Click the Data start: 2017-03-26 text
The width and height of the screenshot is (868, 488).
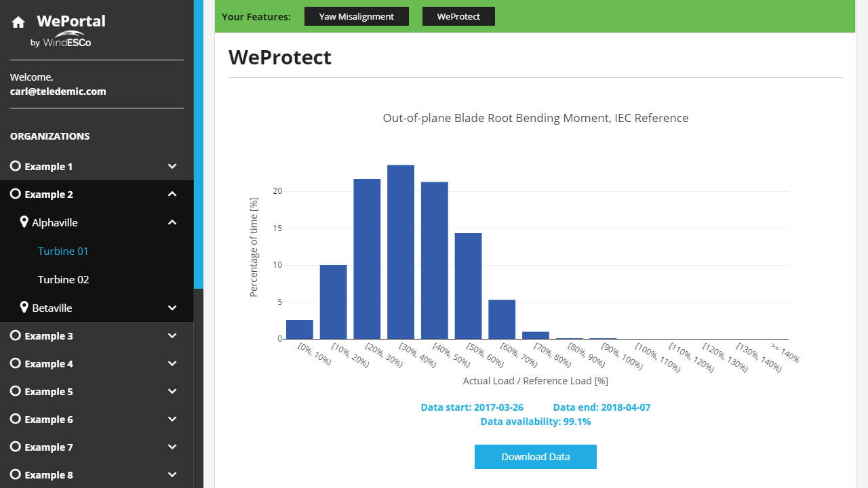(472, 407)
